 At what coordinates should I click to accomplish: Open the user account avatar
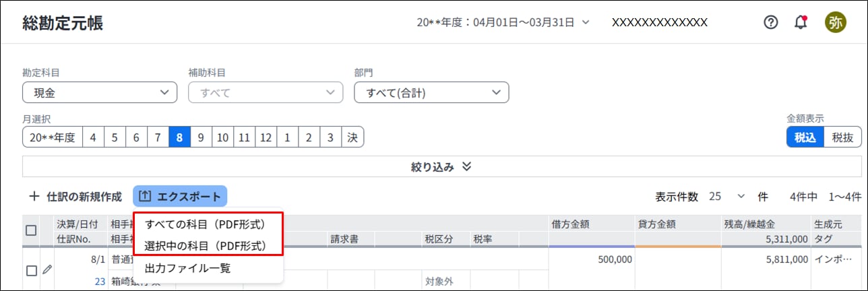pos(836,22)
